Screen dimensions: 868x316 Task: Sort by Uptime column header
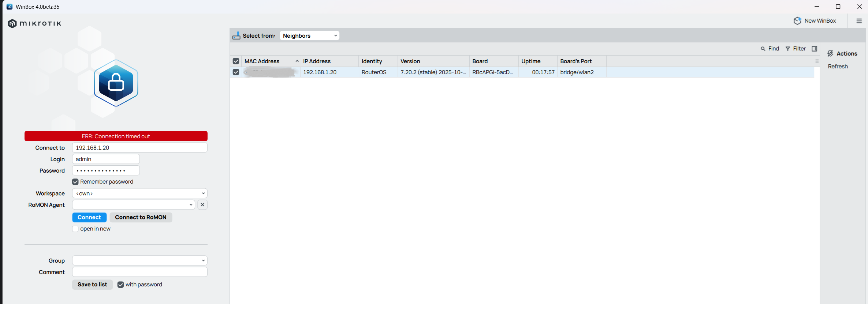click(538, 61)
